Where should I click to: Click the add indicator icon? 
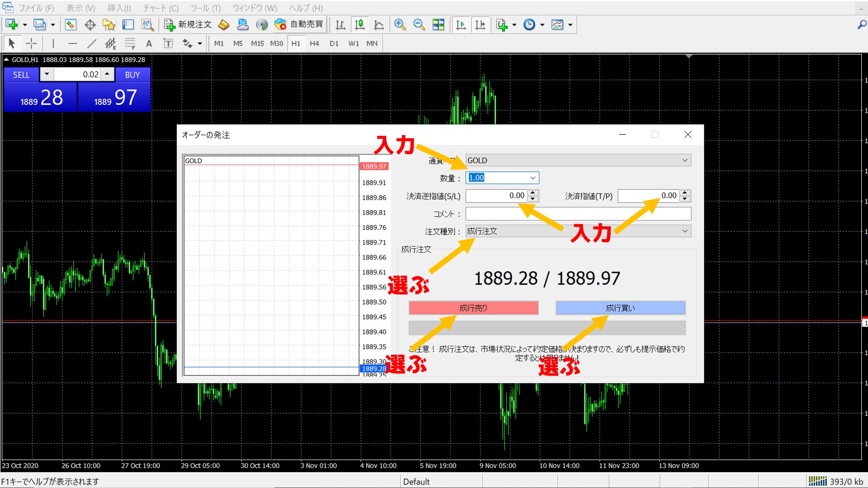pos(502,24)
